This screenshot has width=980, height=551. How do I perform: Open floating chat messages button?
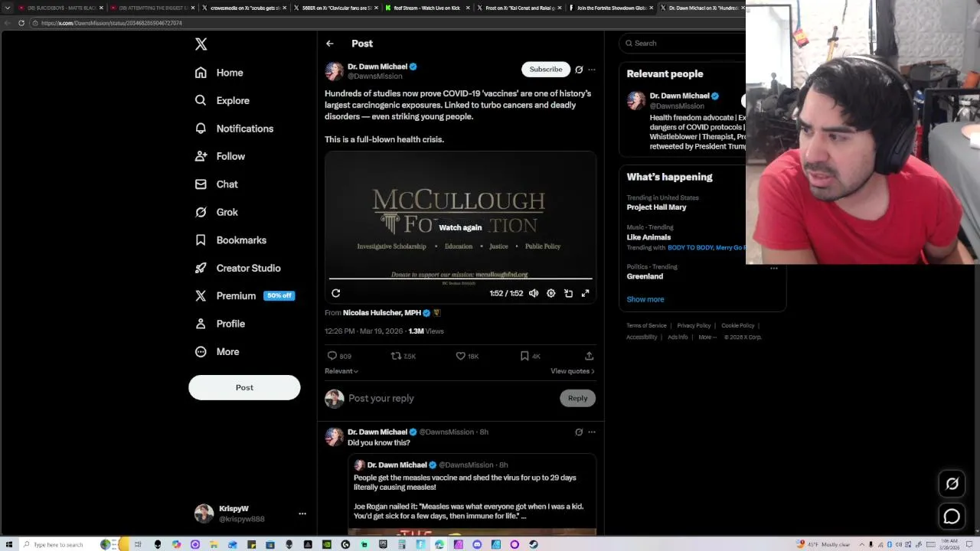pyautogui.click(x=952, y=517)
